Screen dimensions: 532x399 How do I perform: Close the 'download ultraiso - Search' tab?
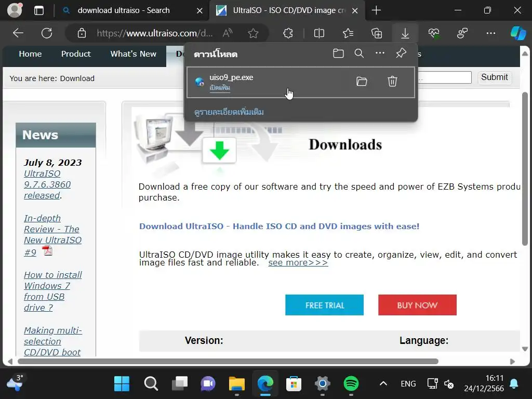coord(199,11)
